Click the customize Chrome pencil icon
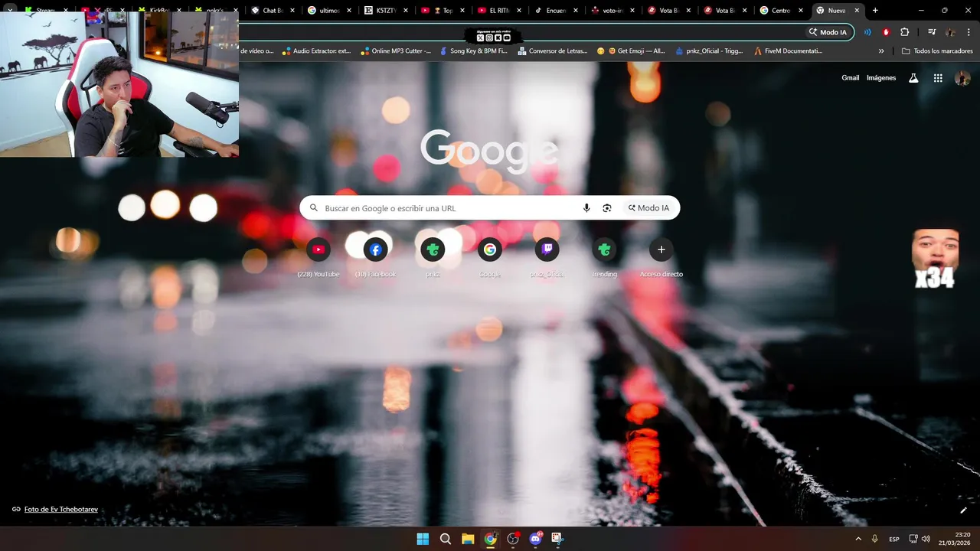Screen dimensions: 980x551 coord(963,510)
